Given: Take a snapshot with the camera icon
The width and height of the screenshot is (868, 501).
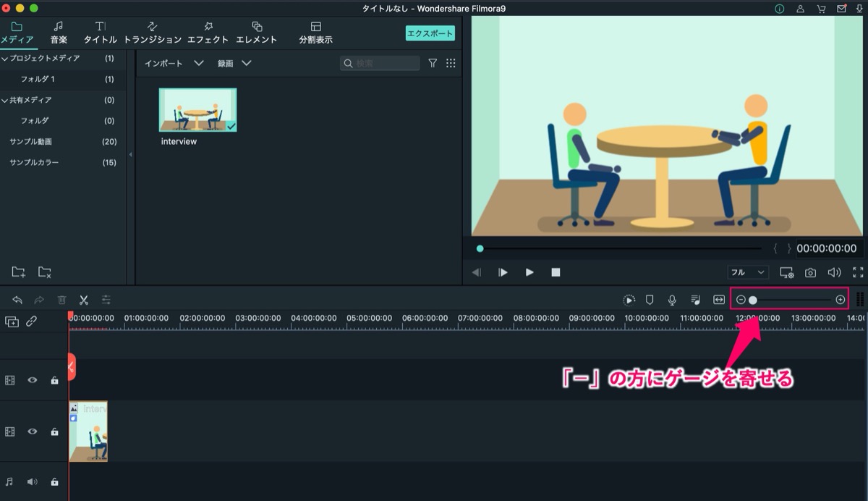Looking at the screenshot, I should [811, 273].
